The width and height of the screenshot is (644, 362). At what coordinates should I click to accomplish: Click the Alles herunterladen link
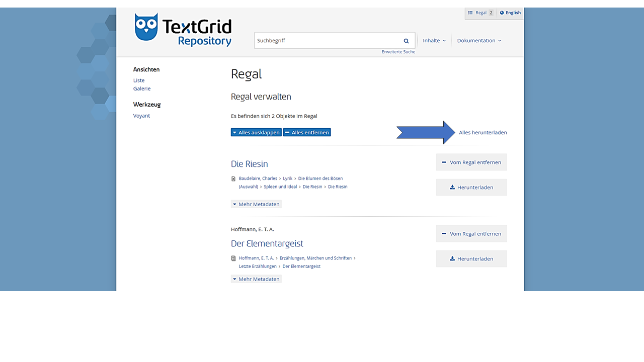coord(482,133)
